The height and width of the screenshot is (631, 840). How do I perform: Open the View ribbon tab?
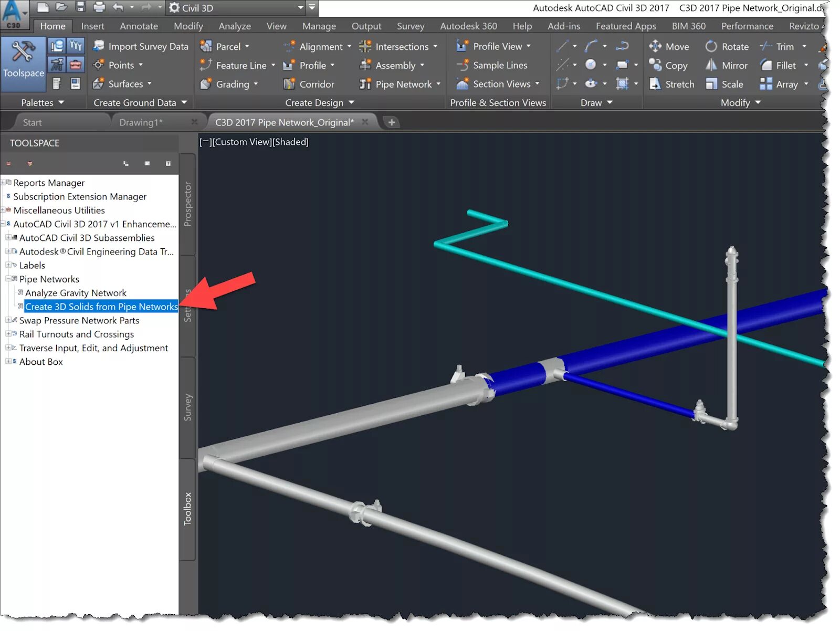[x=276, y=26]
